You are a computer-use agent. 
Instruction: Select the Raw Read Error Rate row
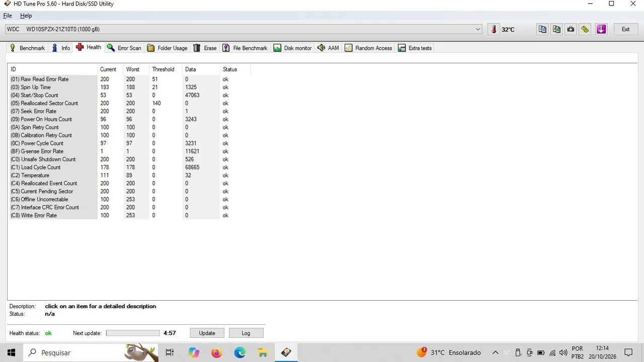pyautogui.click(x=129, y=79)
